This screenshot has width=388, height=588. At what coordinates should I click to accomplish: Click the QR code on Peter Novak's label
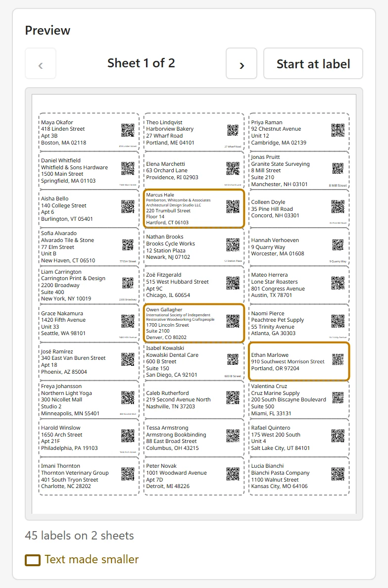(233, 474)
